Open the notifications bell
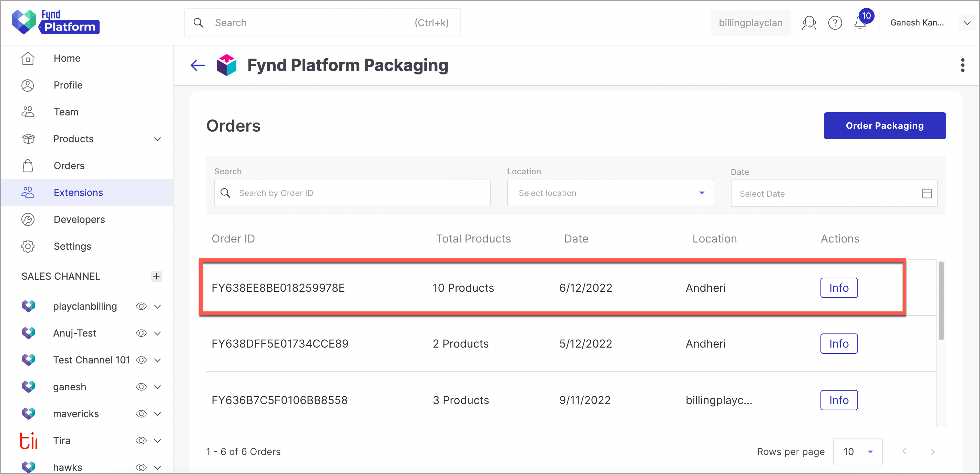Screen dimensions: 980x474 [860, 23]
